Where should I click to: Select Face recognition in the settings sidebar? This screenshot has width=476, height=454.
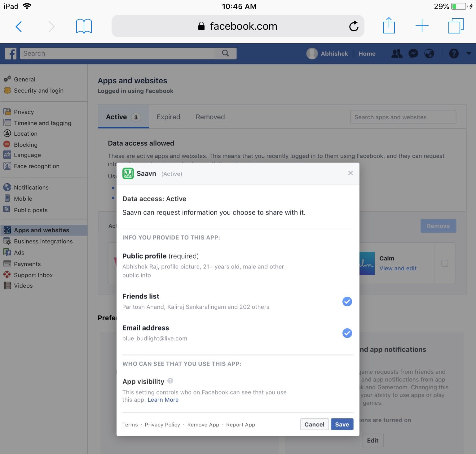(36, 166)
